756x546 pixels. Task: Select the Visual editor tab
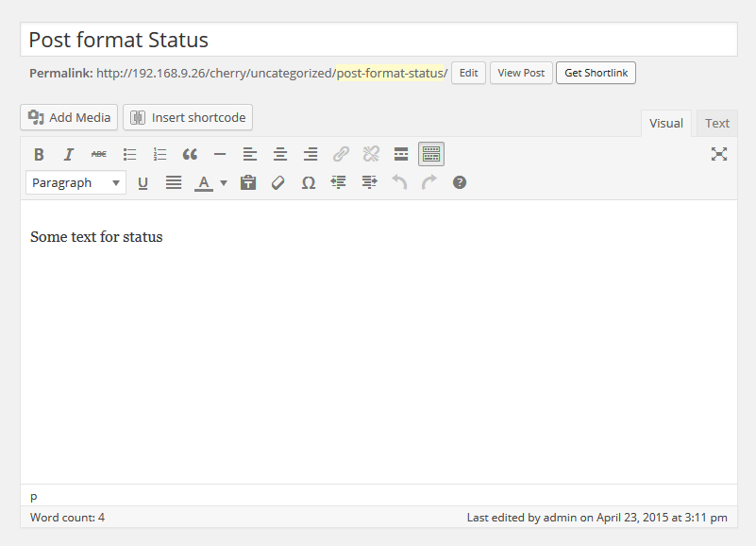(665, 123)
